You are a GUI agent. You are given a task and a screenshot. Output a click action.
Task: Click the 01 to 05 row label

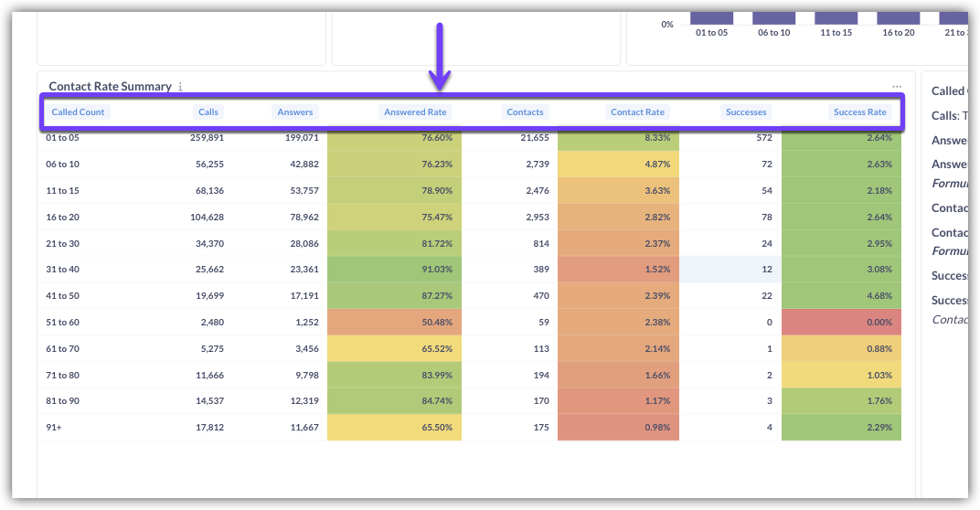coord(63,138)
